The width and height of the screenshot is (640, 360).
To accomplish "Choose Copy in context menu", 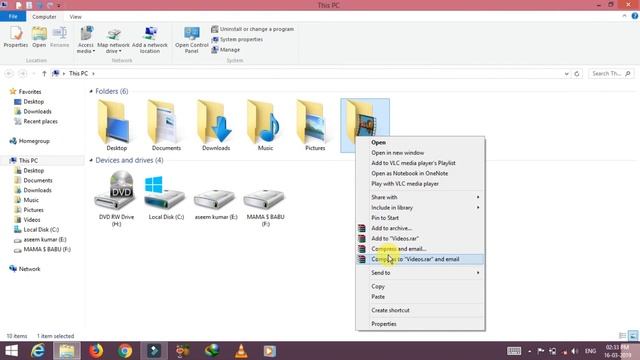I will click(420, 286).
